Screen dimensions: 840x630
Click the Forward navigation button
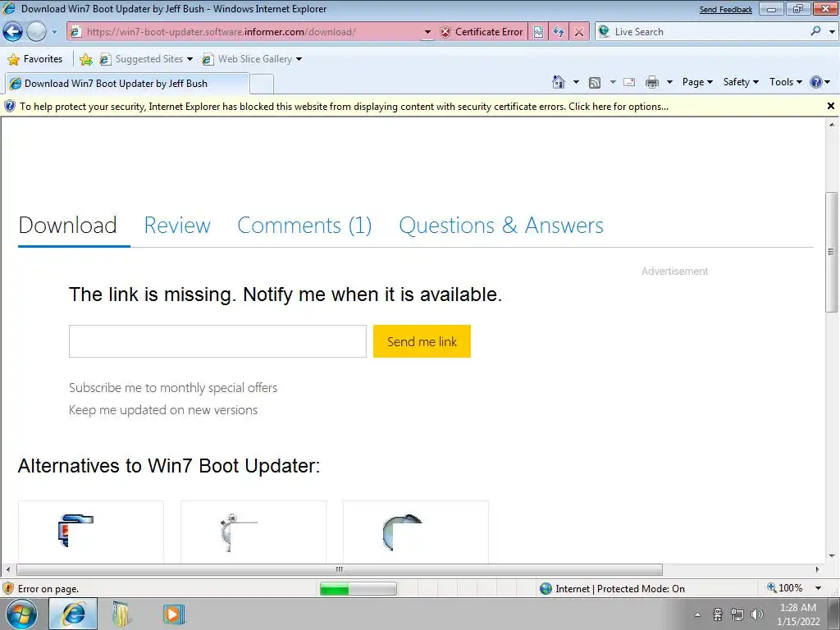pyautogui.click(x=36, y=32)
